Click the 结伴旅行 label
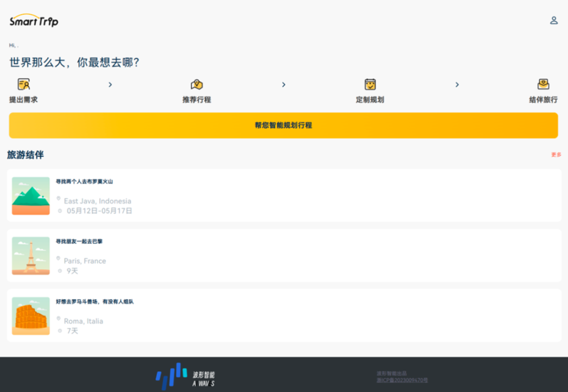The width and height of the screenshot is (568, 392). tap(543, 99)
